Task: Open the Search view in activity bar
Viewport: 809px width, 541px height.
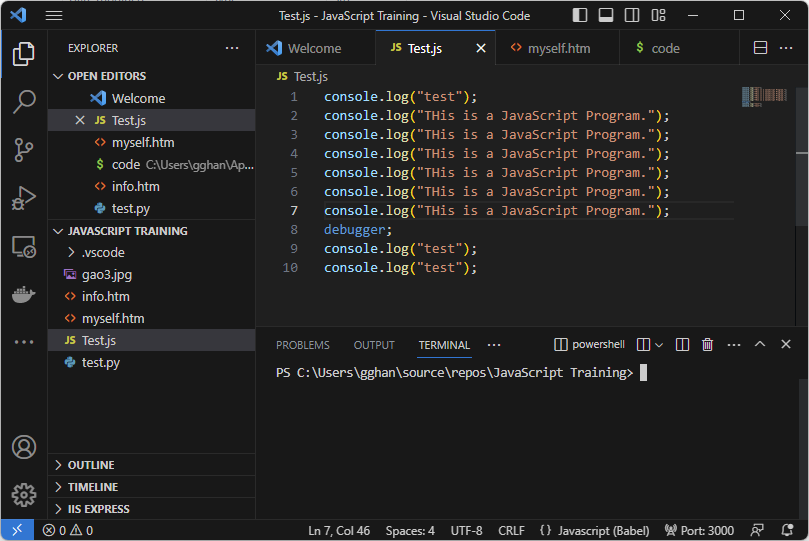Action: tap(24, 102)
